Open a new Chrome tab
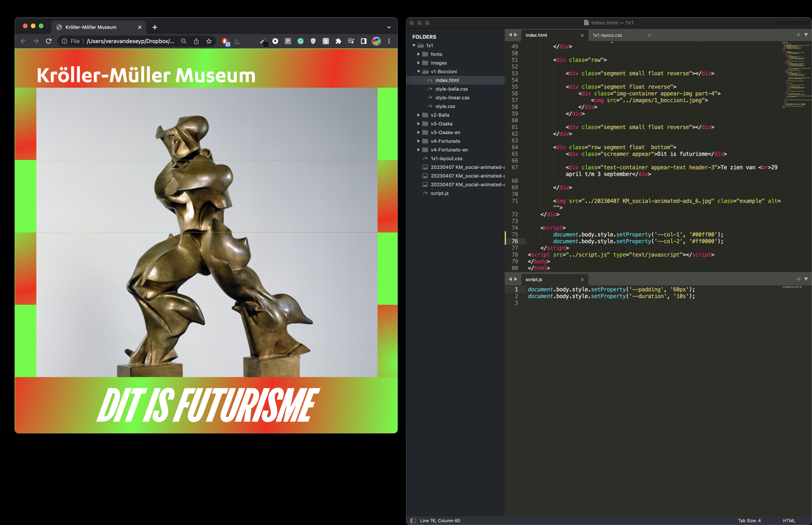The image size is (812, 525). [x=155, y=27]
